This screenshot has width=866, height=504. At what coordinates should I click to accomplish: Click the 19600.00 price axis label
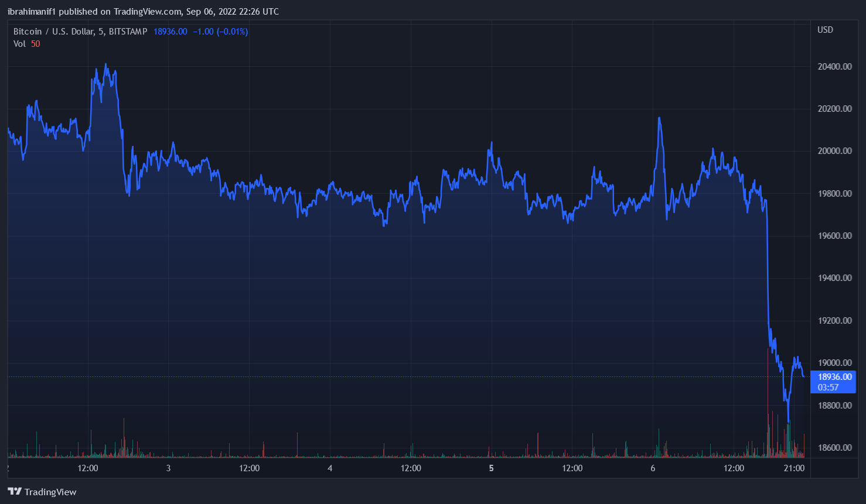click(834, 236)
